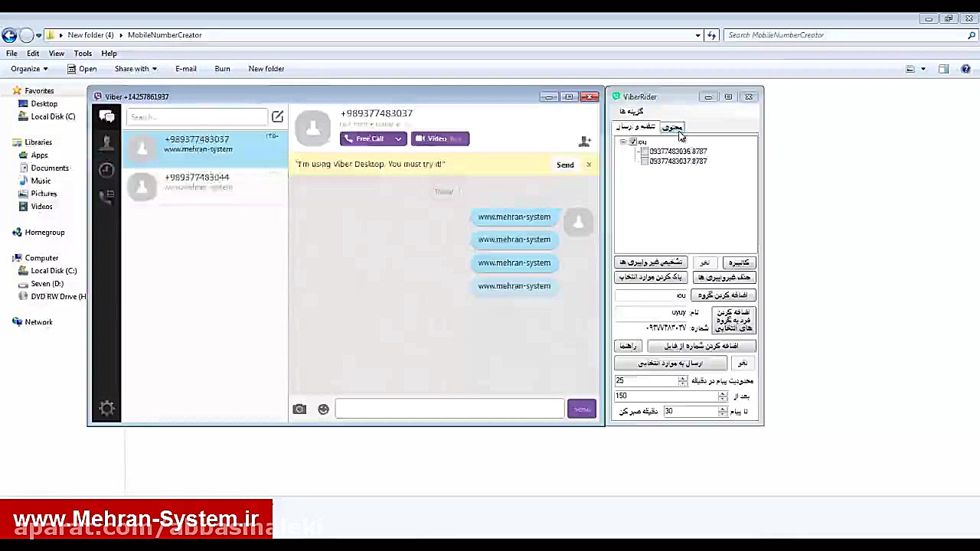
Task: Click the Explorer Back navigation arrow
Action: click(9, 35)
